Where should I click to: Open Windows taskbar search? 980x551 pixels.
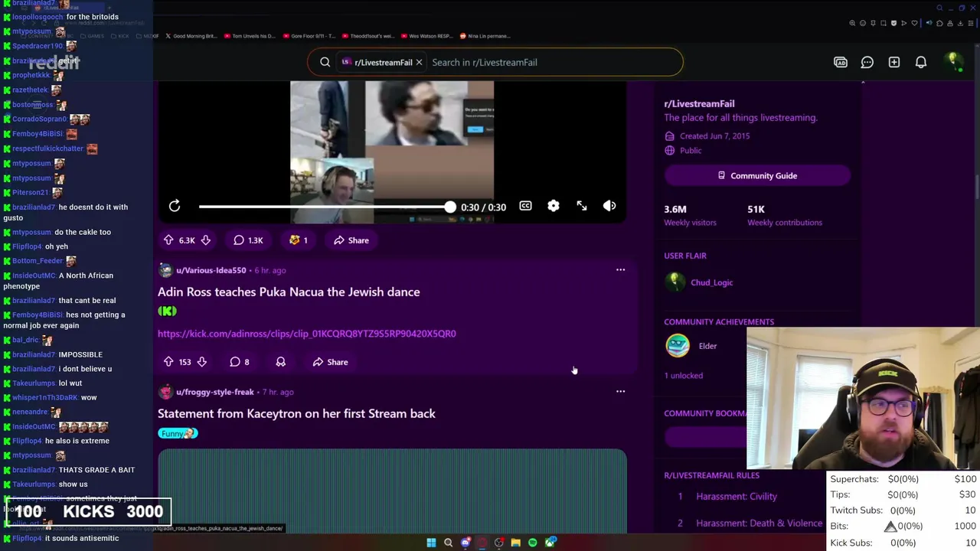point(449,543)
